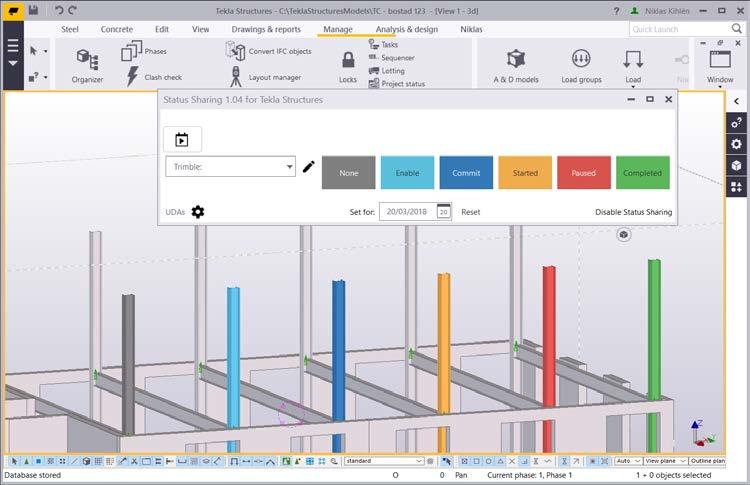The image size is (750, 485).
Task: Toggle snap to midpoints triangle switch
Action: pyautogui.click(x=500, y=461)
